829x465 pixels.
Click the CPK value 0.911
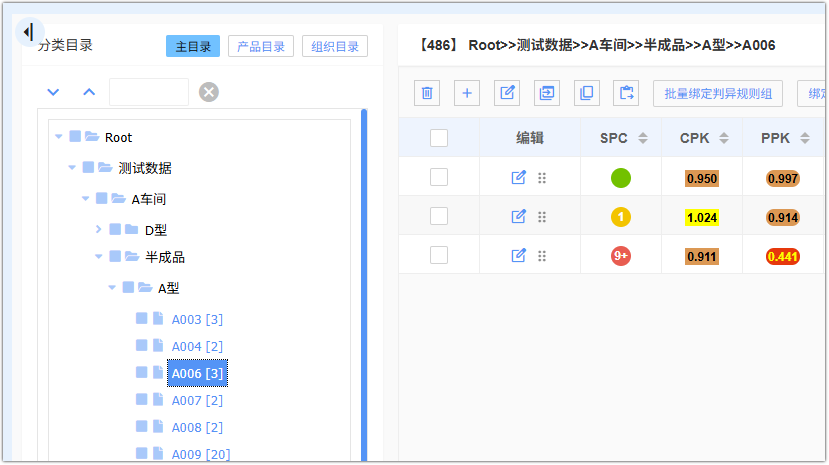702,257
